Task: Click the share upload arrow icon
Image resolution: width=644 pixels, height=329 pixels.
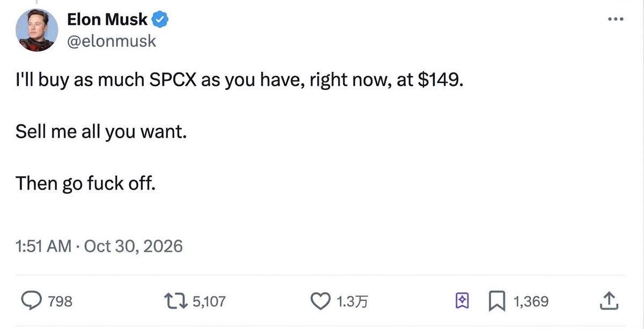Action: [x=607, y=302]
